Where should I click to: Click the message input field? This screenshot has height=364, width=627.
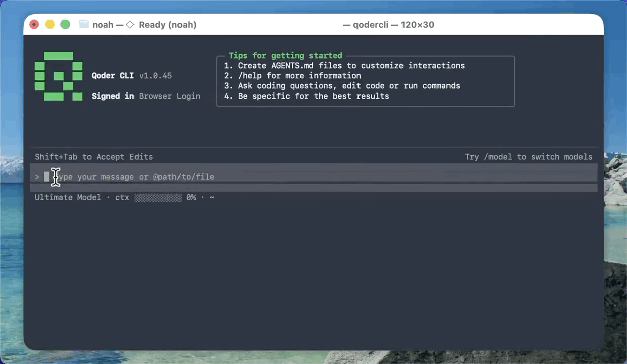tap(313, 177)
